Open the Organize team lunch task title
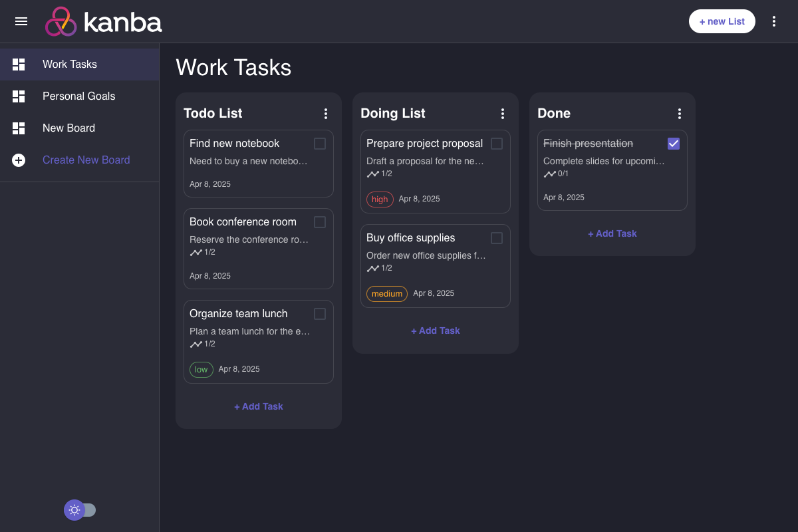Image resolution: width=798 pixels, height=532 pixels. click(239, 314)
